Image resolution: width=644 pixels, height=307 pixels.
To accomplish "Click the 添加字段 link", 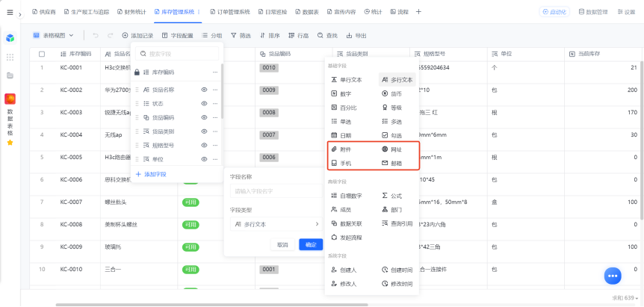I will point(151,175).
